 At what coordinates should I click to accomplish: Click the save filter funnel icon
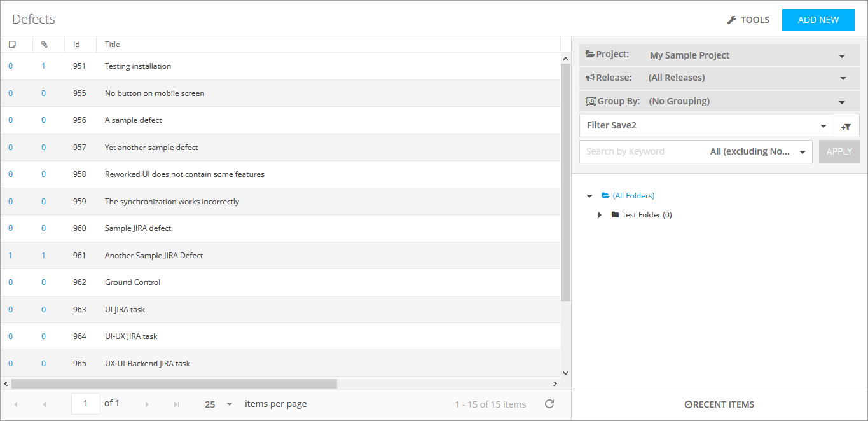(x=846, y=126)
